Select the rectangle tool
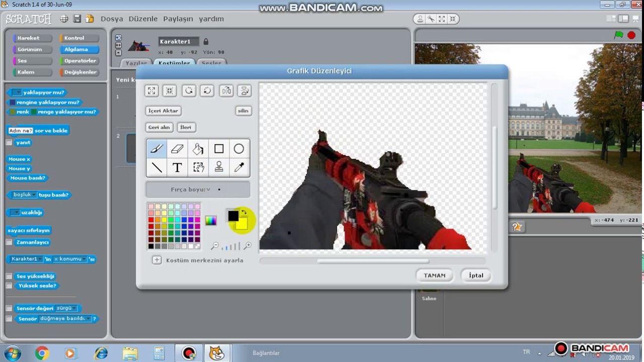The image size is (644, 362). pyautogui.click(x=218, y=149)
